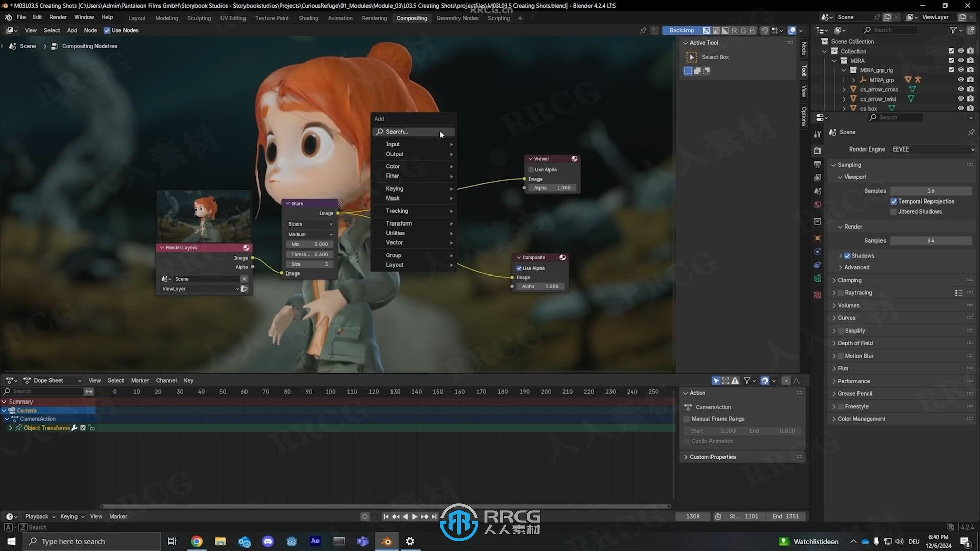Open the Glare quality dropdown set to Medium
This screenshot has width=980, height=551.
[310, 235]
